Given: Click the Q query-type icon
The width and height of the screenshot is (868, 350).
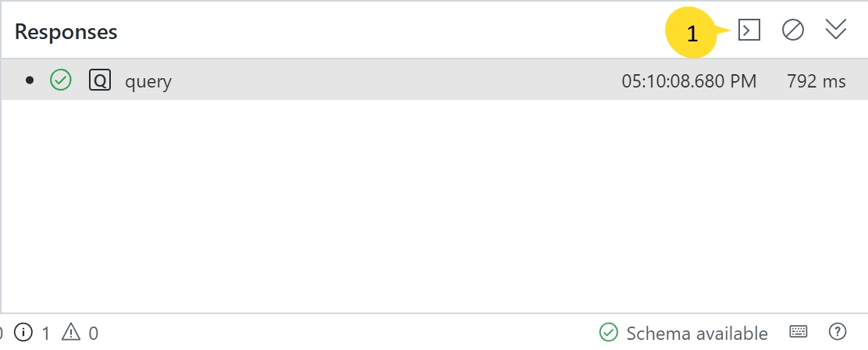Looking at the screenshot, I should pos(100,80).
